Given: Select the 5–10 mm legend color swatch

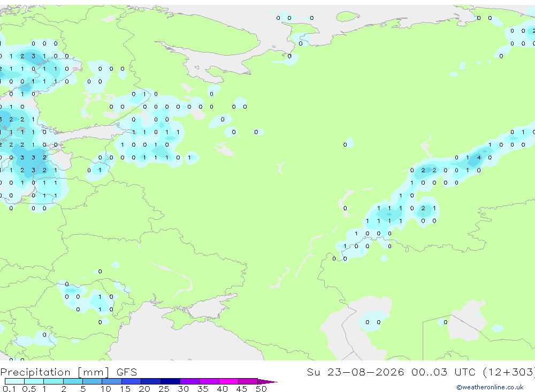Looking at the screenshot, I should [x=93, y=381].
